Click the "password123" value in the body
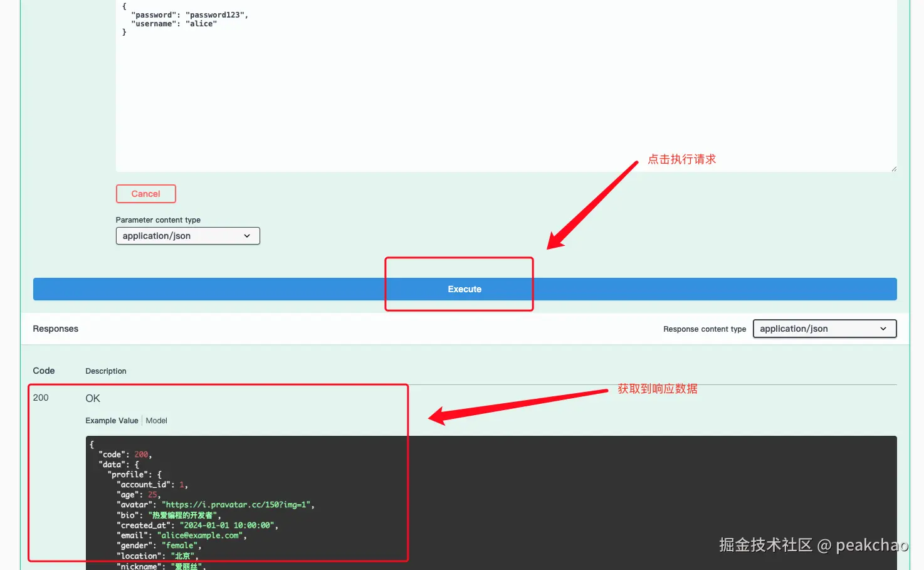 tap(216, 15)
